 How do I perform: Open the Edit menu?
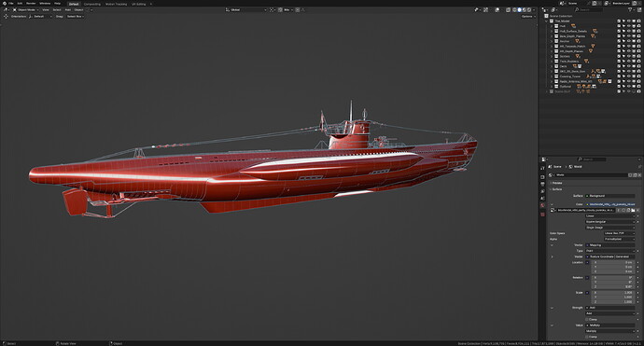coord(20,4)
